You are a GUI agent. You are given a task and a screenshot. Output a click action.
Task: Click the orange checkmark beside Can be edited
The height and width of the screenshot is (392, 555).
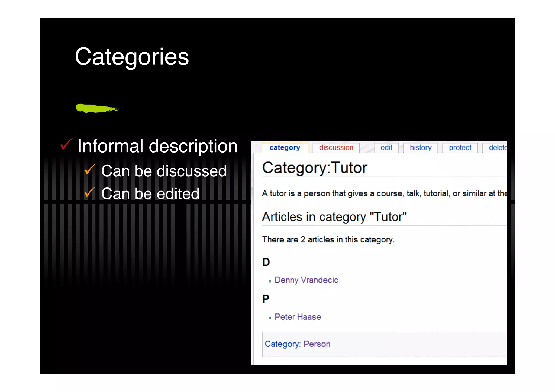click(89, 192)
